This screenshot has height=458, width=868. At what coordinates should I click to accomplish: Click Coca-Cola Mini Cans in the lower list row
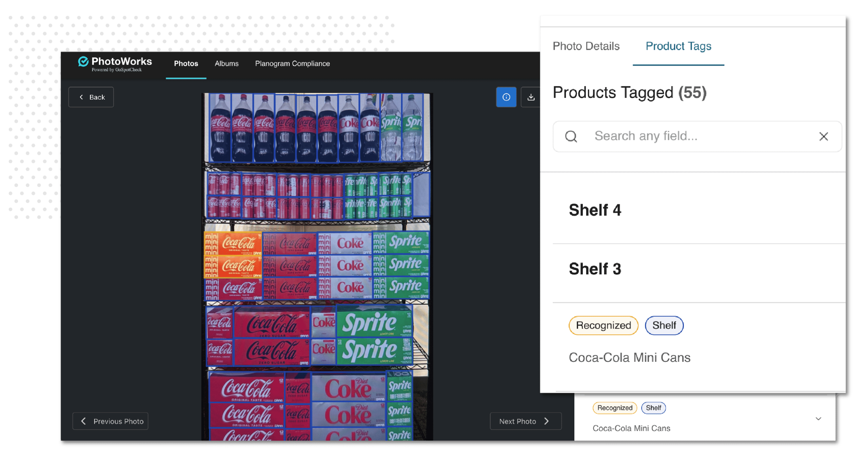point(631,428)
